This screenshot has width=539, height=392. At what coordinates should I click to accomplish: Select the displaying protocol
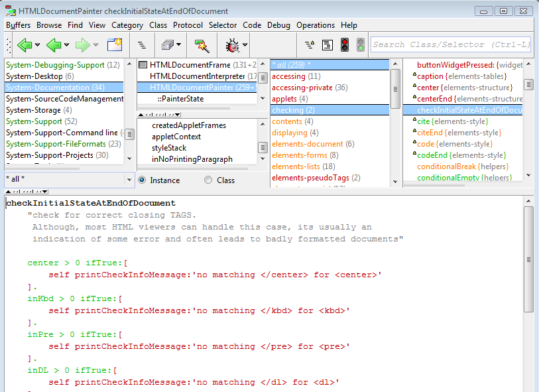[329, 133]
